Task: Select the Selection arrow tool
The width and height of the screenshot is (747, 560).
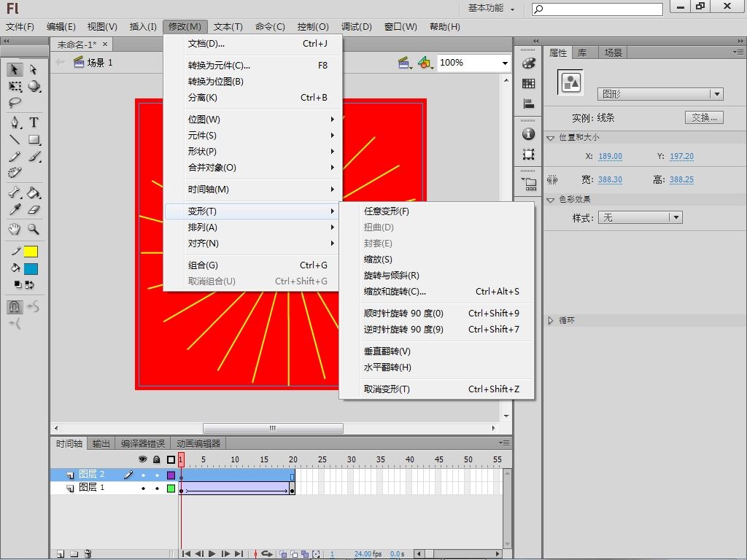Action: pyautogui.click(x=15, y=69)
